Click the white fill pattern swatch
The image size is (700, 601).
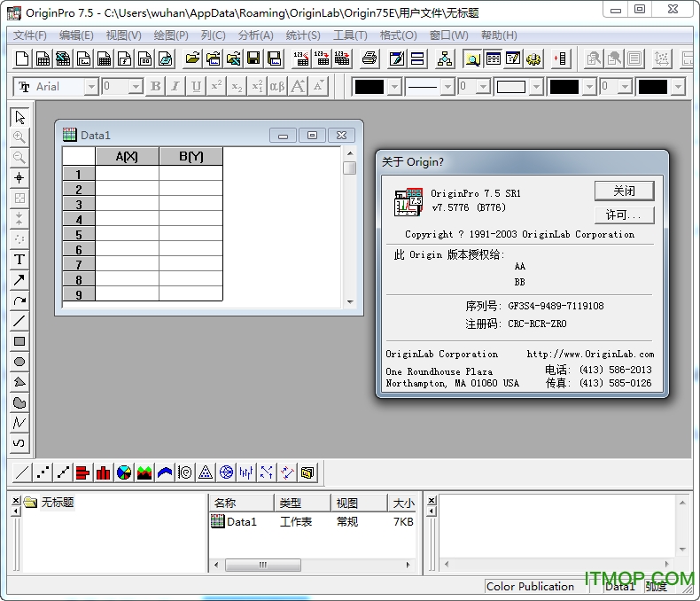click(511, 87)
